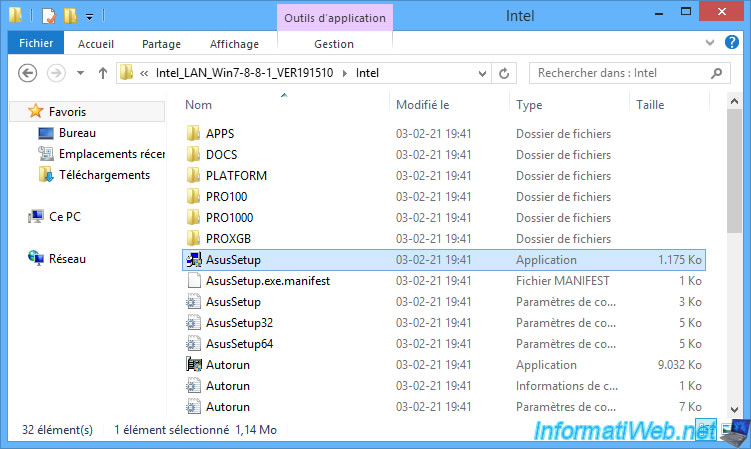Expand the ribbon with the chevron
This screenshot has width=751, height=449.
710,43
